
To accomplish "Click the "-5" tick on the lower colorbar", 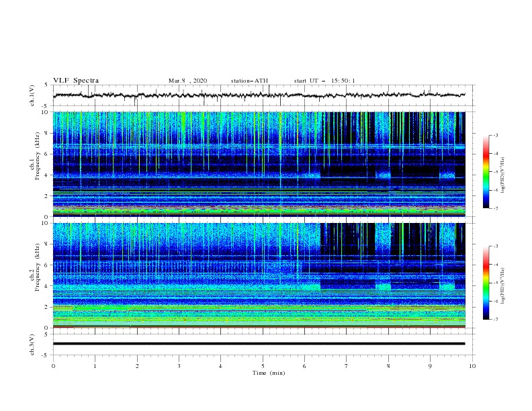I will pos(495,283).
